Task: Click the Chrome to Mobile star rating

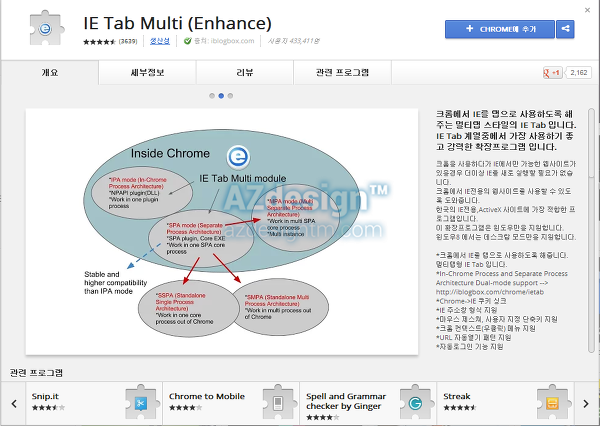Action: [185, 408]
